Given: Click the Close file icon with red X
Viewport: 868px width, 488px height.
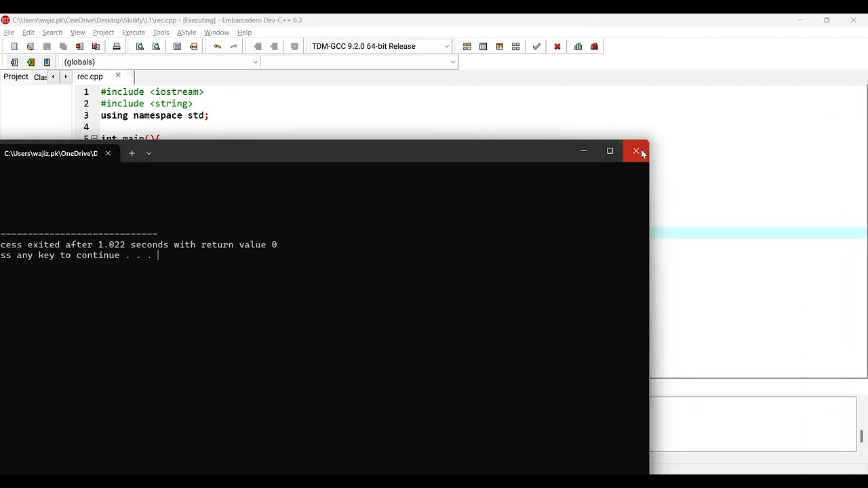Looking at the screenshot, I should click(79, 46).
